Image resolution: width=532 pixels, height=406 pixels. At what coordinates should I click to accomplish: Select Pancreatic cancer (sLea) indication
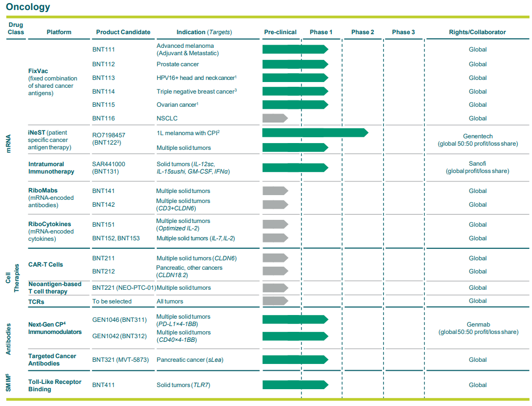tap(190, 360)
